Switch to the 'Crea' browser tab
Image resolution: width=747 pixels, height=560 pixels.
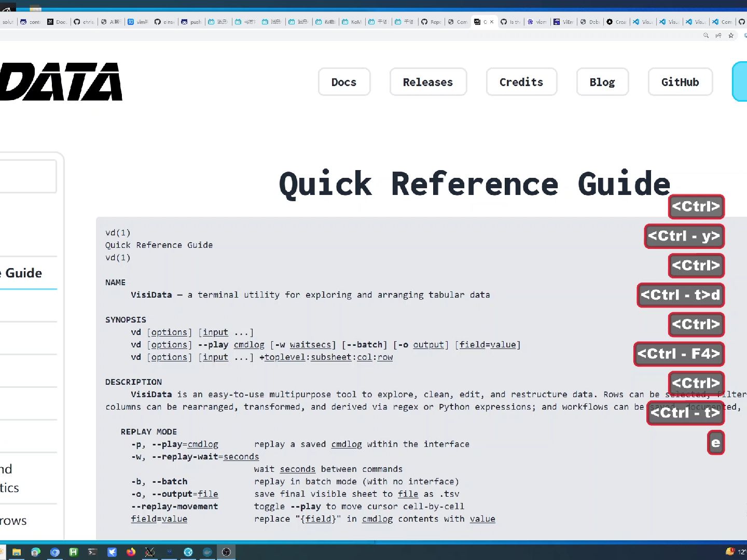click(x=617, y=22)
